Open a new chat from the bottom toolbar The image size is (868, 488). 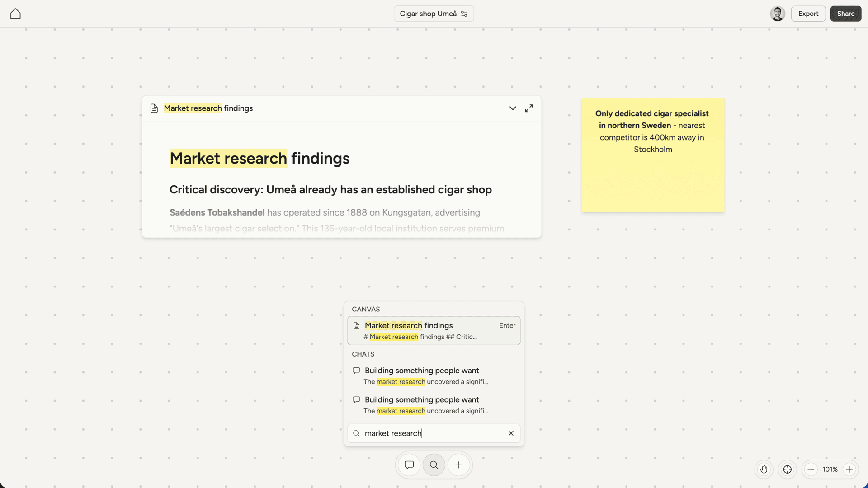409,465
